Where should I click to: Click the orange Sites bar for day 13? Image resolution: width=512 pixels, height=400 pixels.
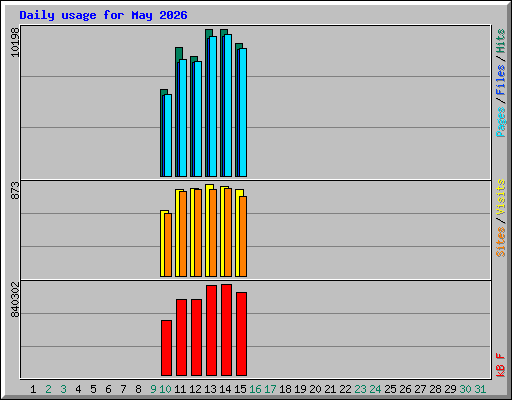point(213,233)
